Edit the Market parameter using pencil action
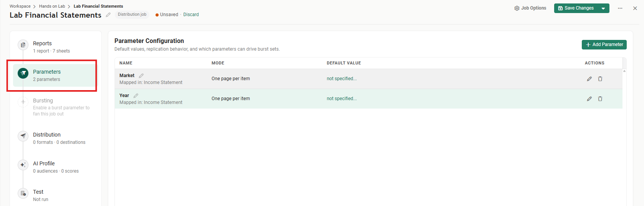The height and width of the screenshot is (206, 644). (x=589, y=79)
